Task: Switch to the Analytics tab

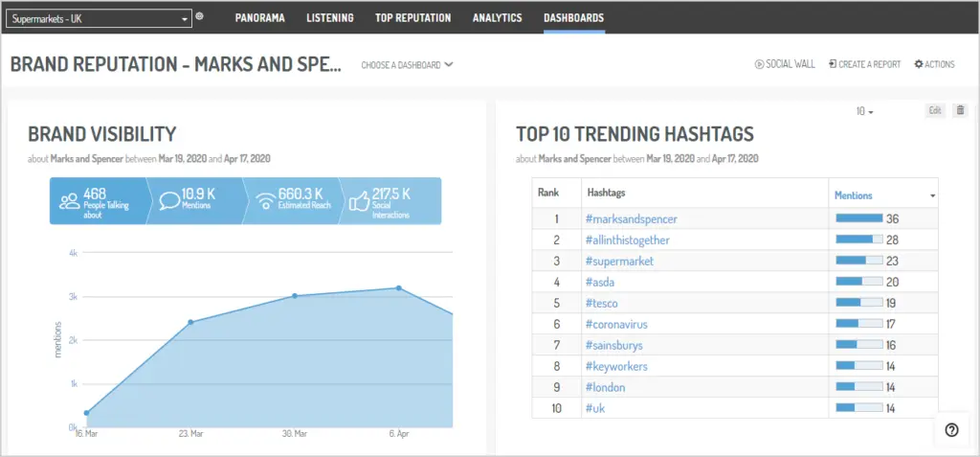Action: tap(497, 18)
